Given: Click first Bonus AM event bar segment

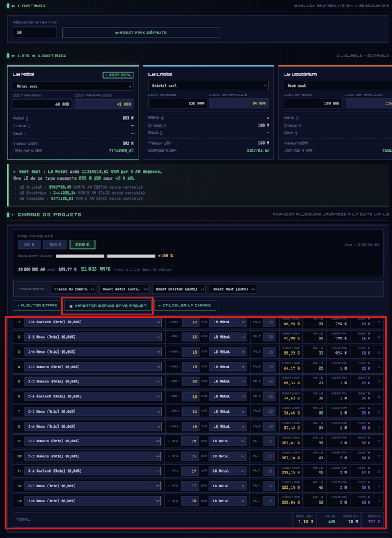Looking at the screenshot, I should [x=79, y=256].
